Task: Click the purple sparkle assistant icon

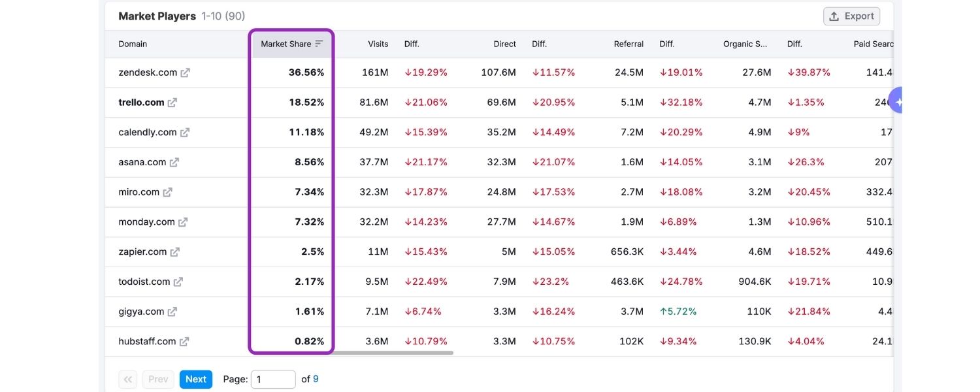Action: 900,101
